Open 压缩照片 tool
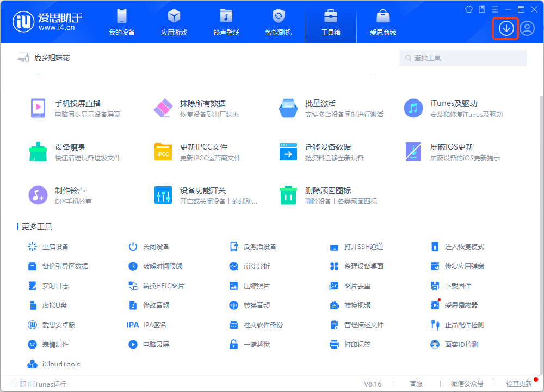The height and width of the screenshot is (392, 544). coord(250,285)
